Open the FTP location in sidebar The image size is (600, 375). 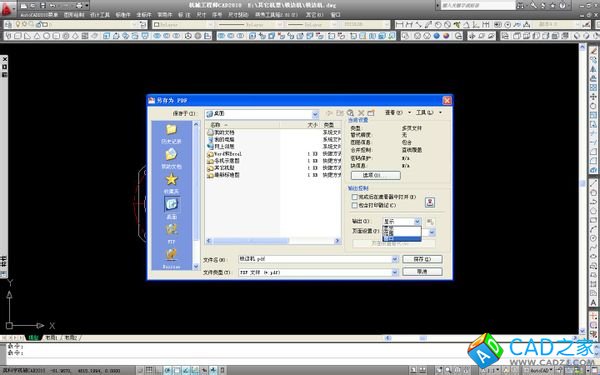[171, 233]
